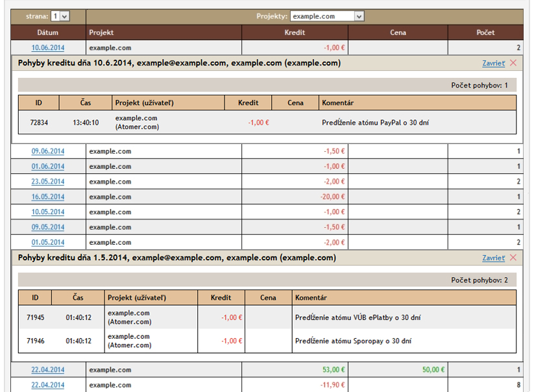Click the 01.05.2014 date link
Screen dimensions: 534x392
[48, 243]
